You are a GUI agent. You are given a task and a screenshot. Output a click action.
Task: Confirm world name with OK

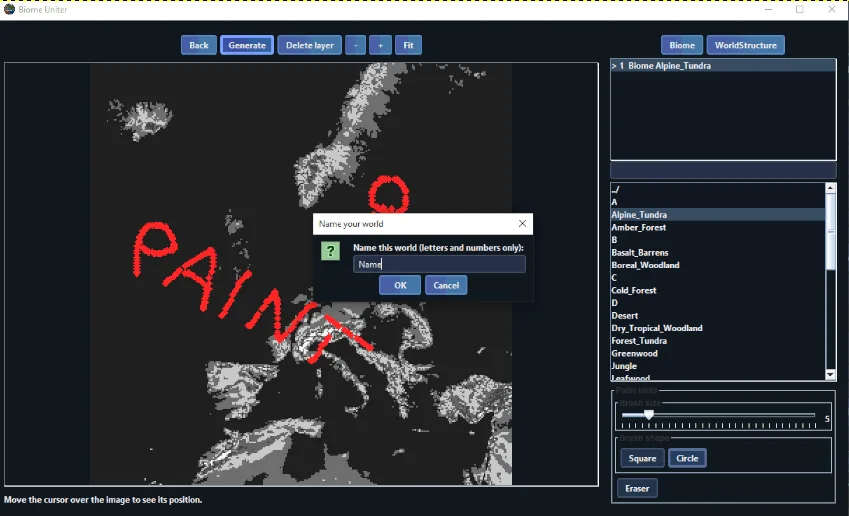point(400,285)
